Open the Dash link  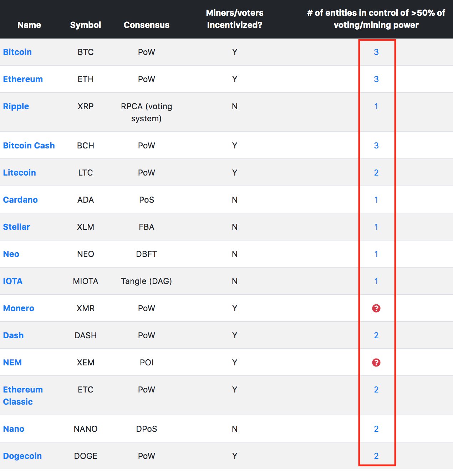coord(13,335)
